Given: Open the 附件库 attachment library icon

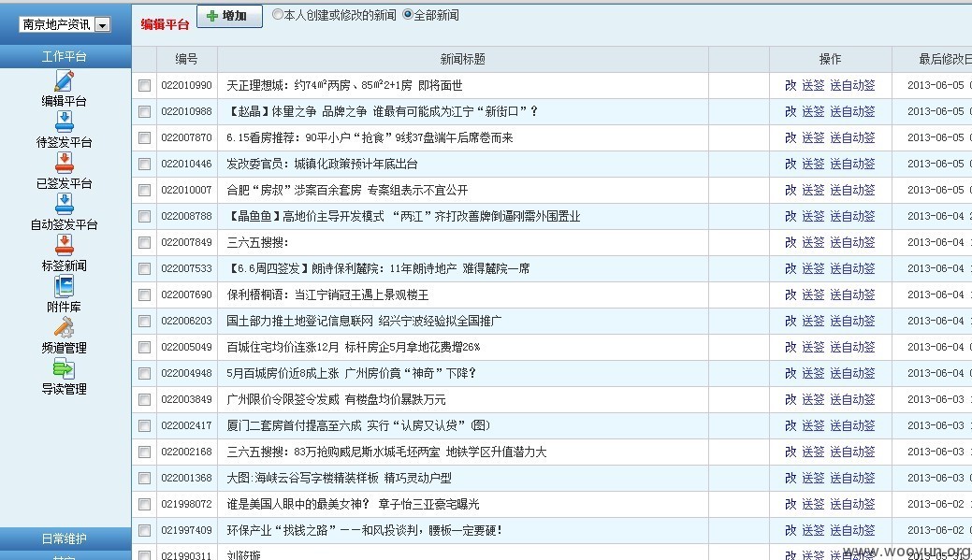Looking at the screenshot, I should [64, 286].
